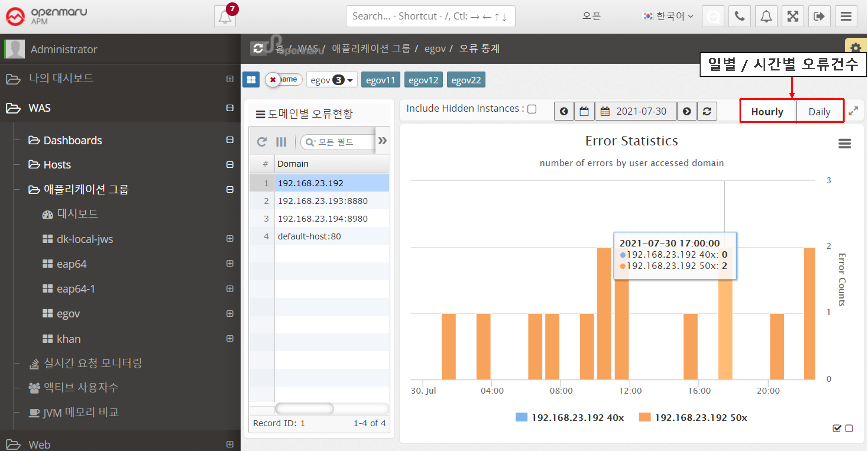Click the egov12 instance button
Screen dimensions: 868x451
[423, 80]
